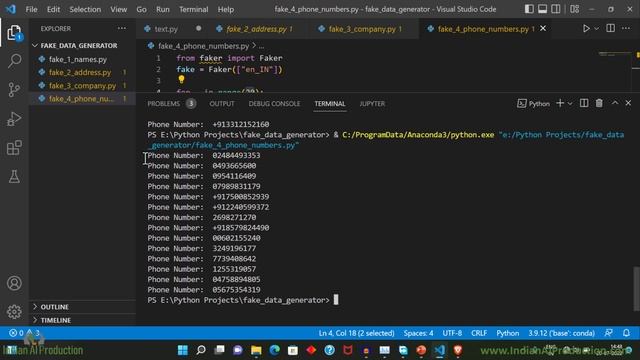The image size is (640, 360).
Task: Open the Help menu
Action: 226,9
